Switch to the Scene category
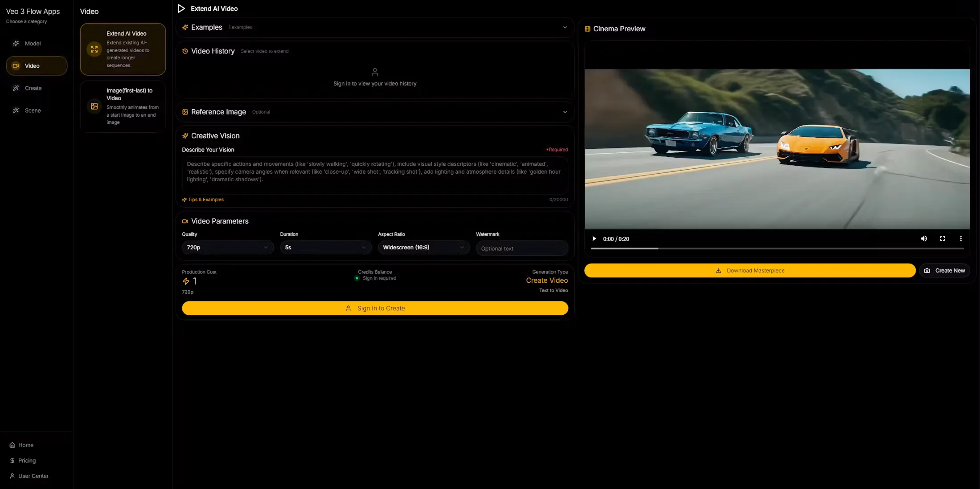Viewport: 980px width, 489px height. click(x=33, y=110)
